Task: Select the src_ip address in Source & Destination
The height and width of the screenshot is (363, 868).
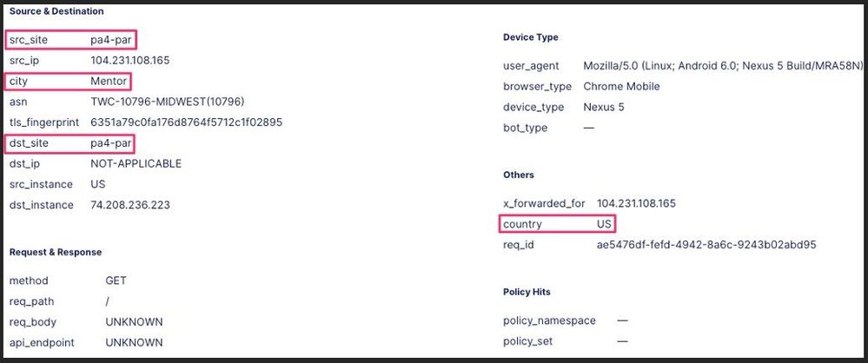Action: tap(129, 61)
